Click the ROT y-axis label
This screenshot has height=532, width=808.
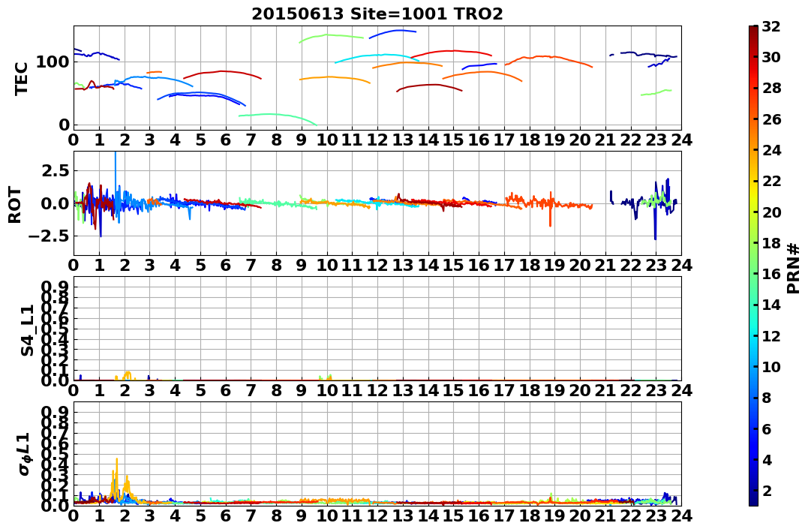[15, 205]
